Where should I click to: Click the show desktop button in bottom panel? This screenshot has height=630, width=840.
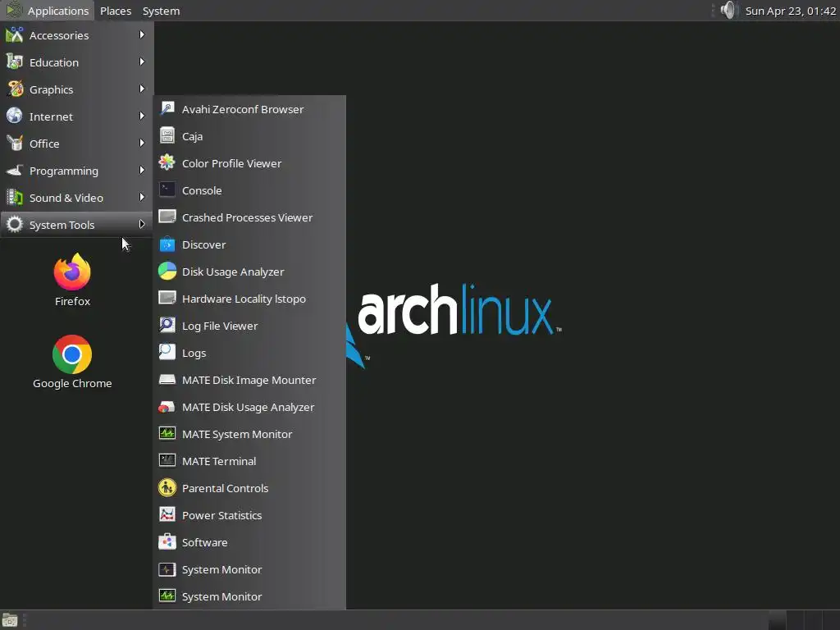click(x=10, y=620)
